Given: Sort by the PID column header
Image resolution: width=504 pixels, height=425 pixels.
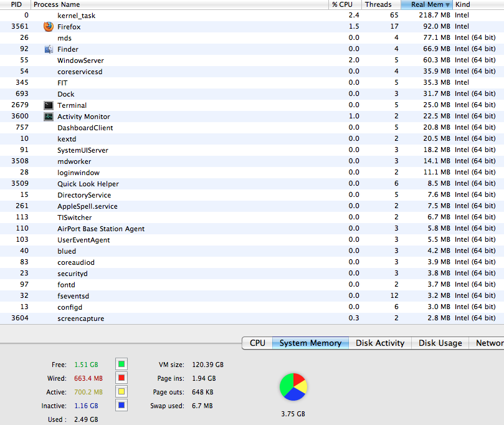Looking at the screenshot, I should tap(16, 4).
